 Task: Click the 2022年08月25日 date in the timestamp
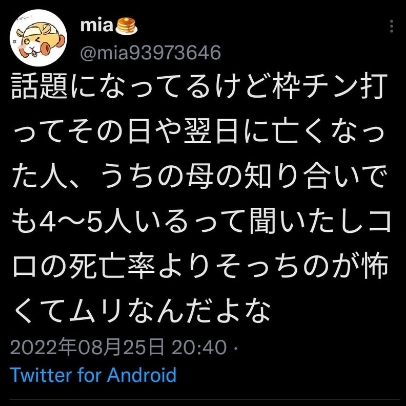coord(87,347)
